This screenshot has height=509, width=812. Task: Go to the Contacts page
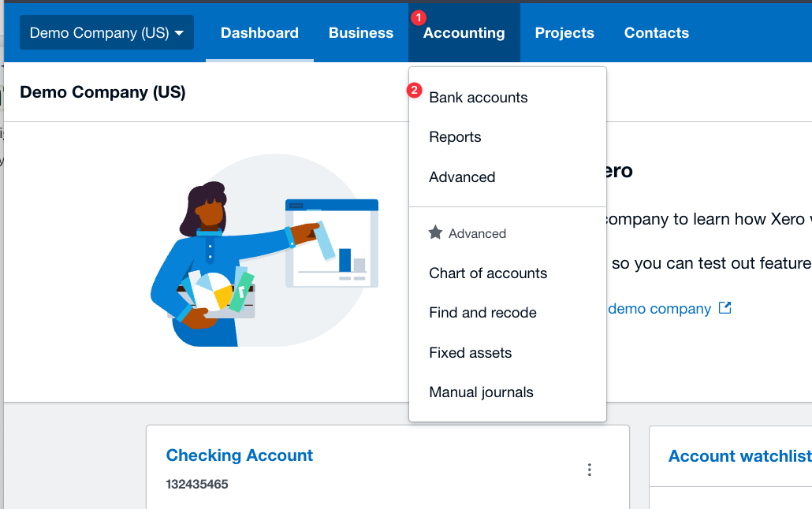click(x=656, y=32)
